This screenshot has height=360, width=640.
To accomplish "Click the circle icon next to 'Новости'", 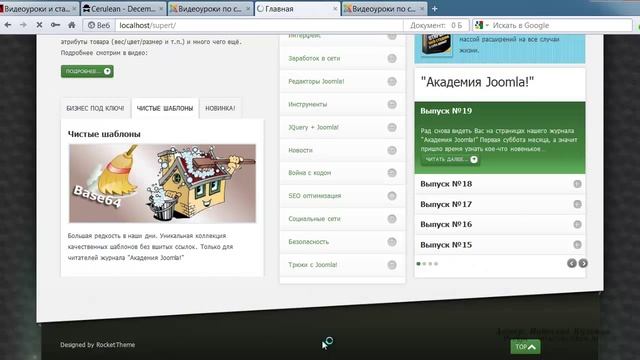I will [392, 150].
